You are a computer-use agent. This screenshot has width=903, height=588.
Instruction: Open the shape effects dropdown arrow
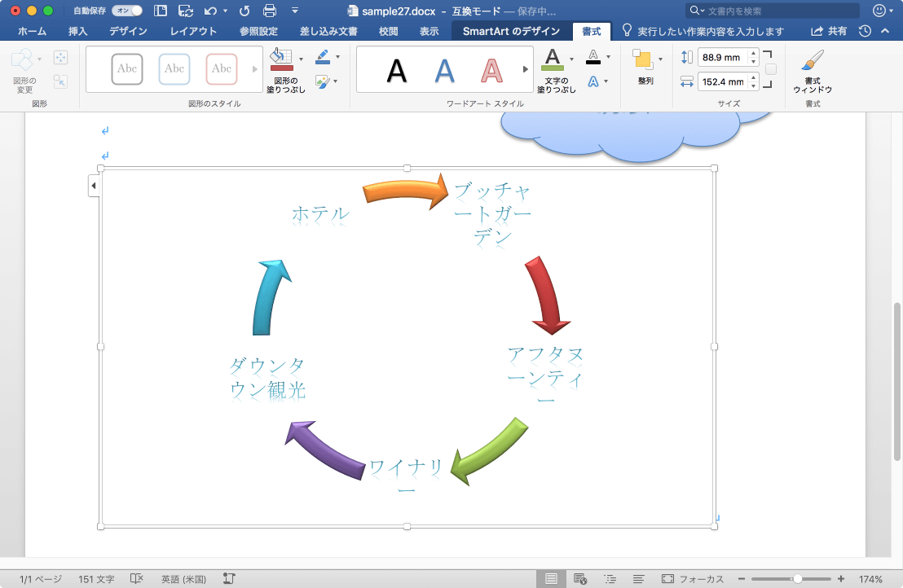tap(336, 81)
